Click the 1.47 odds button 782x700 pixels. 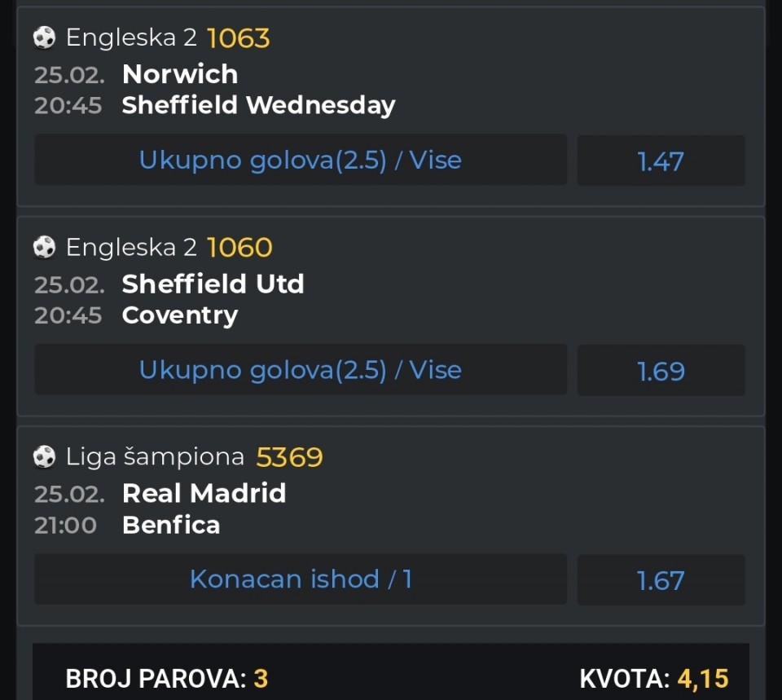tap(661, 161)
